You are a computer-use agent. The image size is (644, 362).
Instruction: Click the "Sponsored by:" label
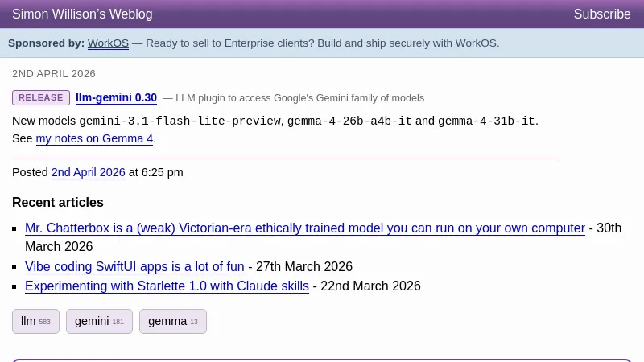point(46,43)
